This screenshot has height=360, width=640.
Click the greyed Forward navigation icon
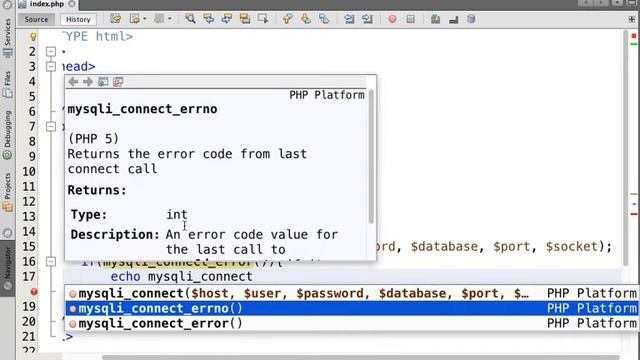159,19
